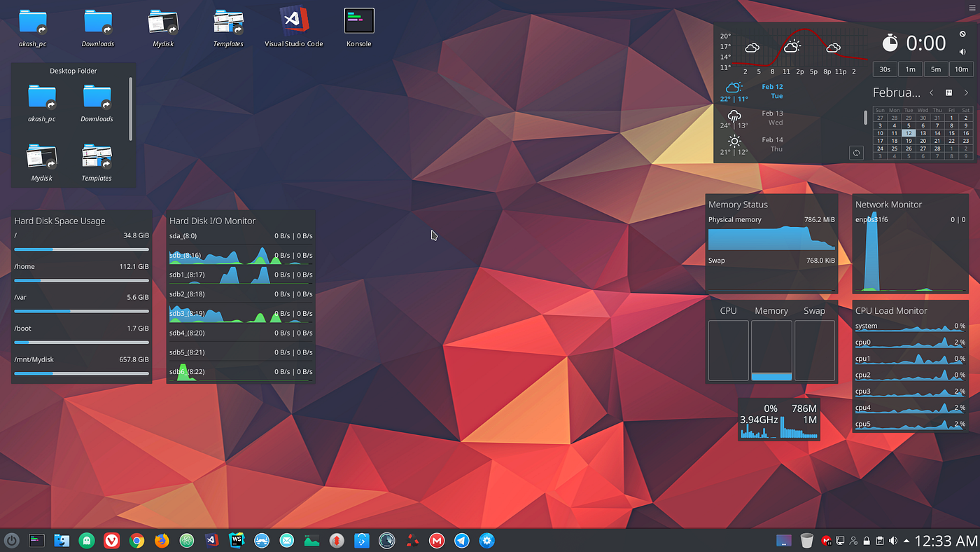Viewport: 980px width, 552px height.
Task: Open Gmail from the taskbar
Action: pos(436,540)
